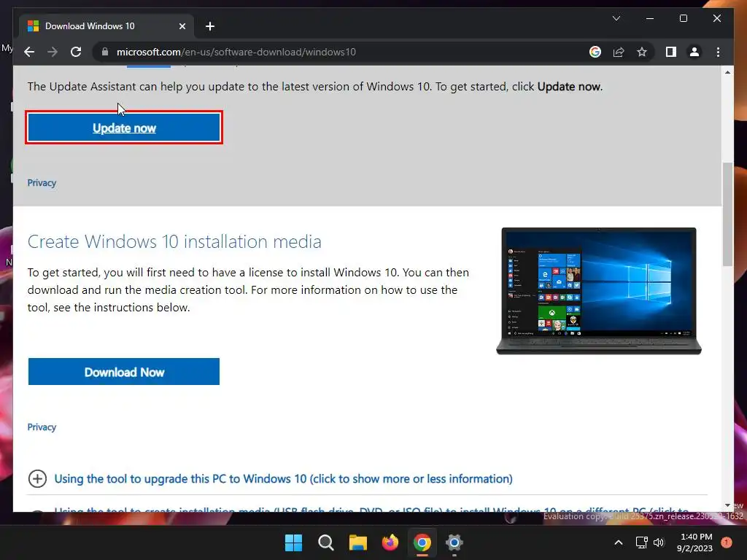This screenshot has width=747, height=560.
Task: Open the Chrome side panel
Action: pyautogui.click(x=671, y=52)
